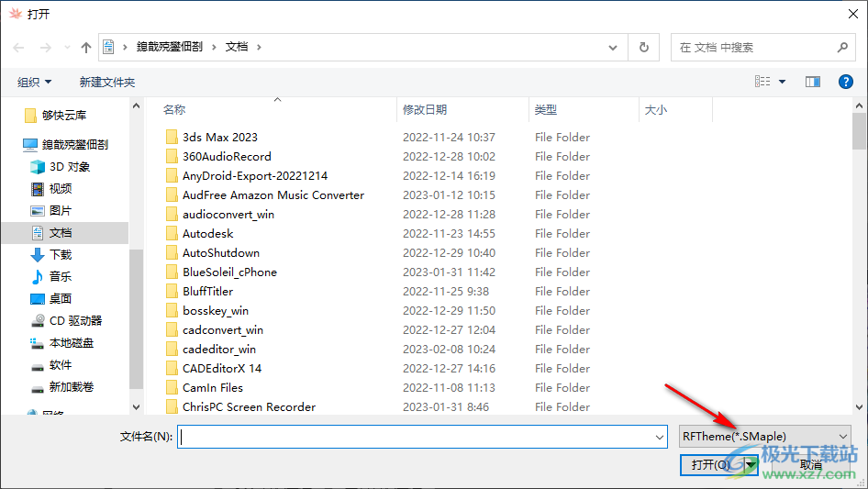
Task: Select the AutoShutdown folder
Action: [221, 252]
